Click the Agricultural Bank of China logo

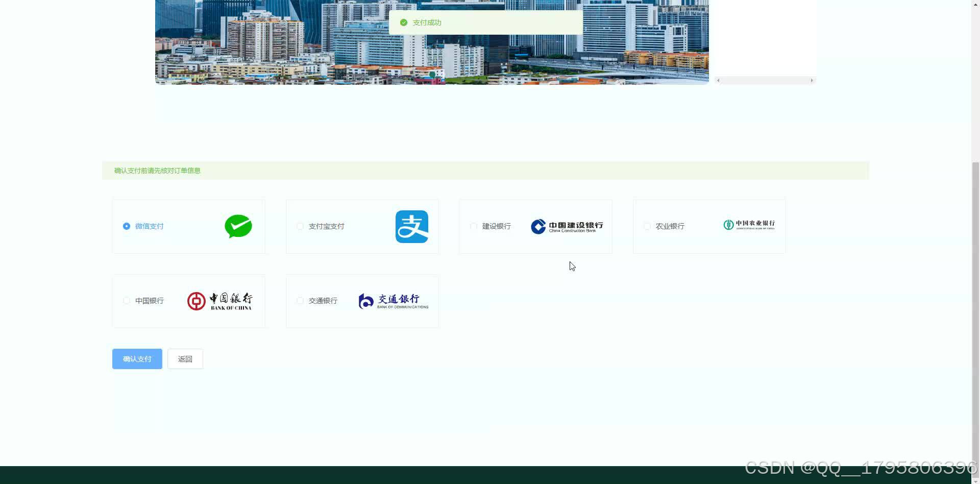coord(749,225)
